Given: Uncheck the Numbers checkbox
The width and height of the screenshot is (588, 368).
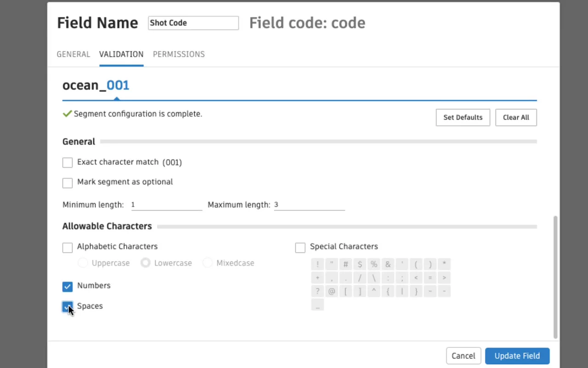Looking at the screenshot, I should coord(68,287).
